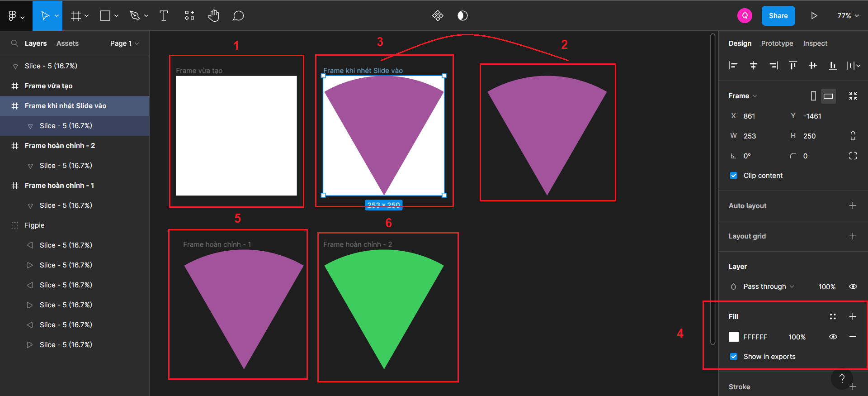Select the Text tool
This screenshot has width=868, height=396.
164,16
